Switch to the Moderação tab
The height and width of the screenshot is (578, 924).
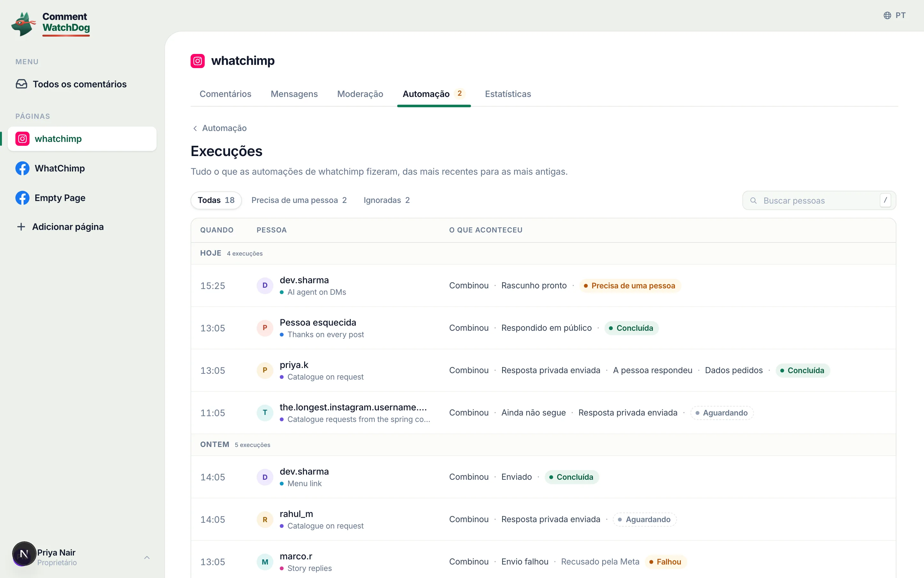pos(360,94)
